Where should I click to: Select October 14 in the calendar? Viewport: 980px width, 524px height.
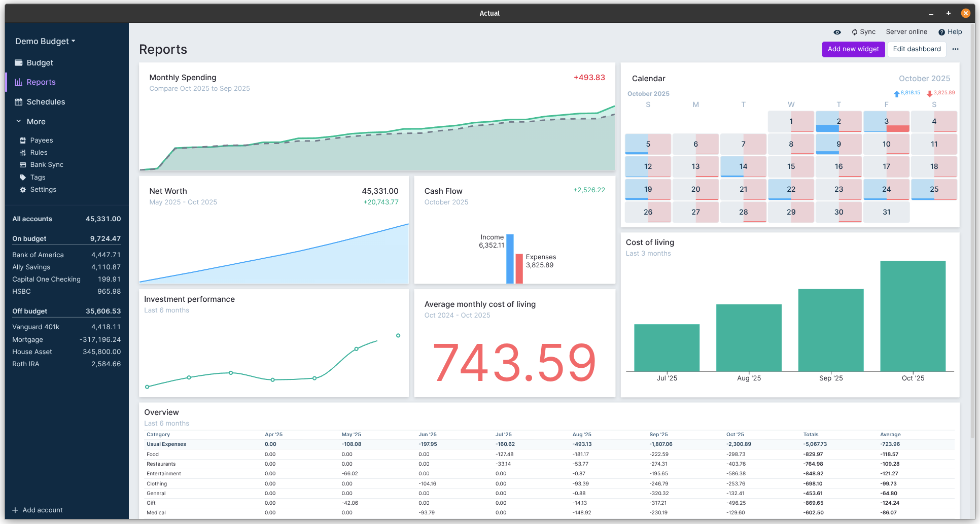743,167
